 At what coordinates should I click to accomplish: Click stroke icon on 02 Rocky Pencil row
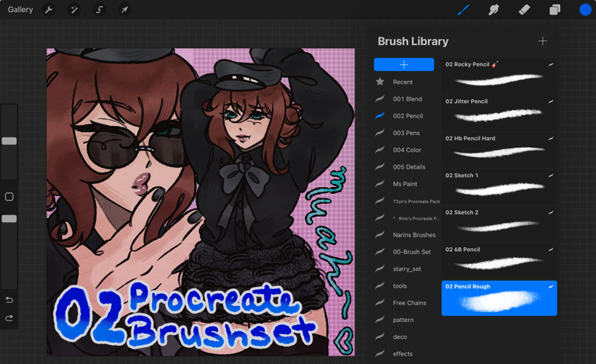pos(551,65)
